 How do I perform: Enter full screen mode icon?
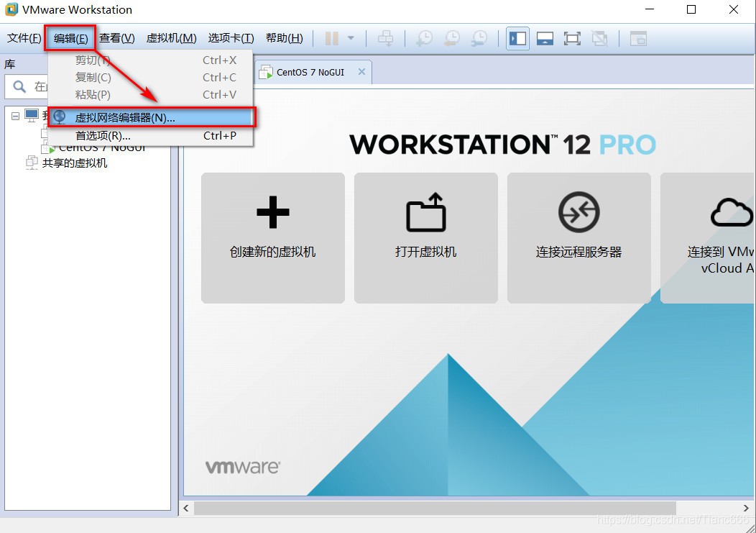tap(572, 38)
